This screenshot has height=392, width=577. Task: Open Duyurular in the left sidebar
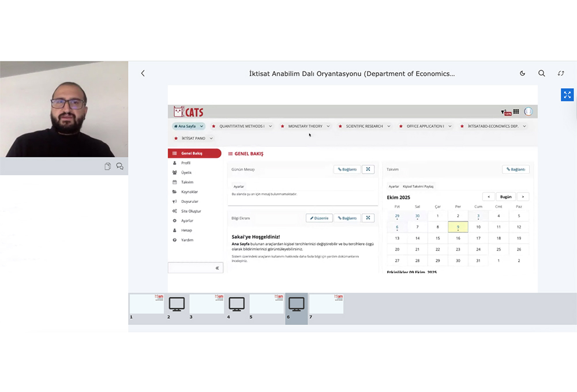coord(189,201)
